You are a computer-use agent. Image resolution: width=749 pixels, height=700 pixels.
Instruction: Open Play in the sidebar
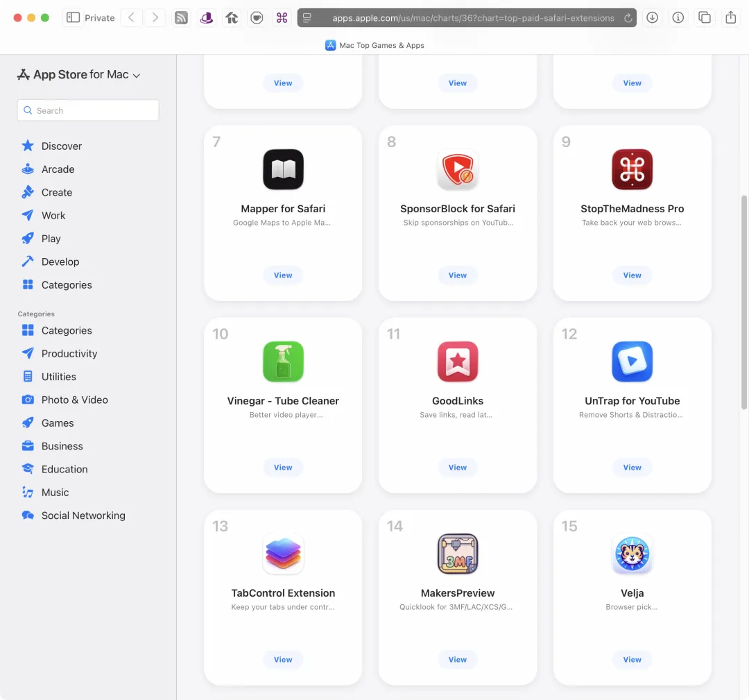[41, 239]
